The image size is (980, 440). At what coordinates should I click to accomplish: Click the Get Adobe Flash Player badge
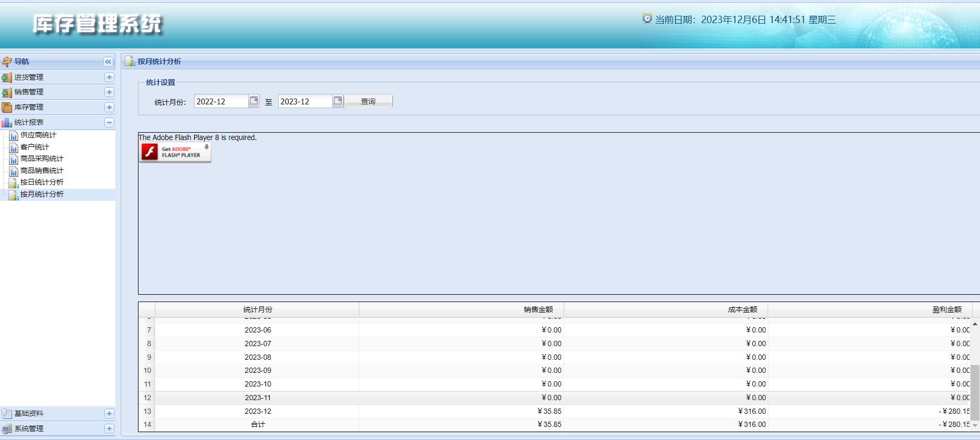tap(175, 152)
